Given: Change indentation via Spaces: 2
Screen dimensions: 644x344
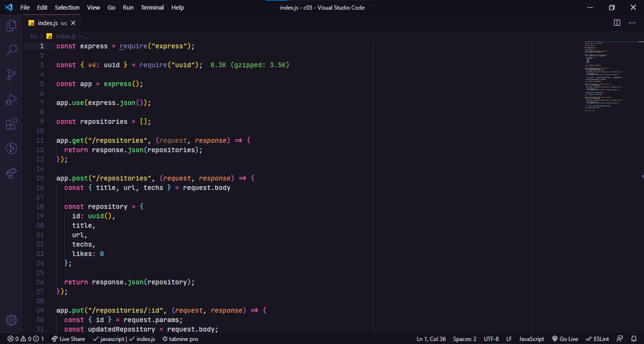Looking at the screenshot, I should tap(464, 339).
